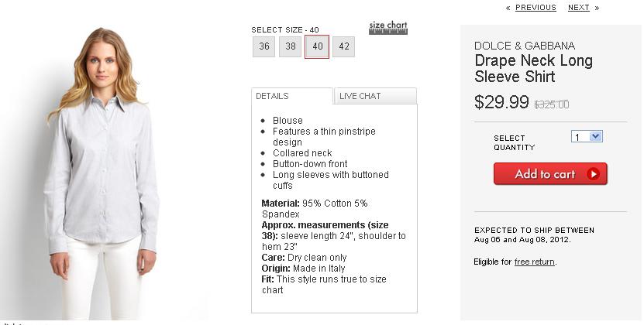Click the round arrow icon on Add to cart
644x325 pixels.
click(594, 174)
